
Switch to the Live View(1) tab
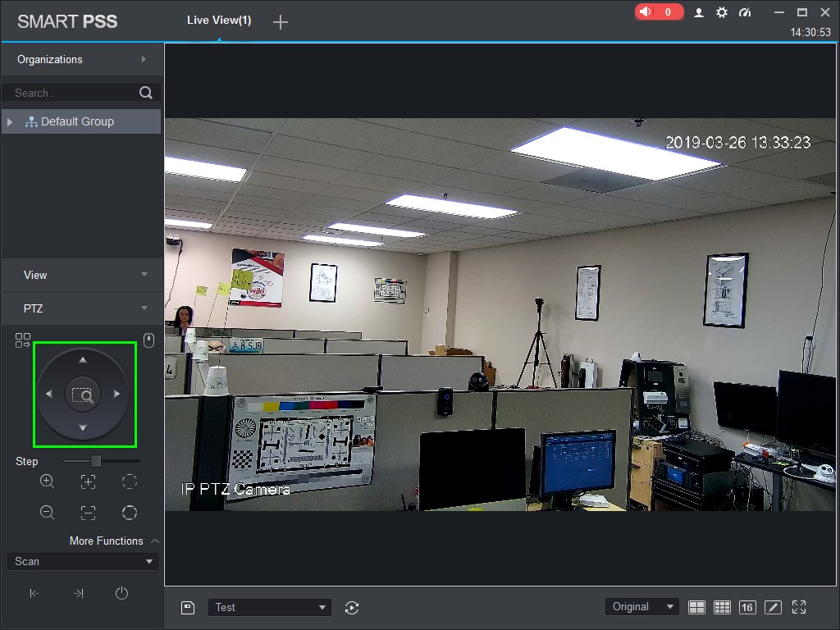click(x=219, y=21)
